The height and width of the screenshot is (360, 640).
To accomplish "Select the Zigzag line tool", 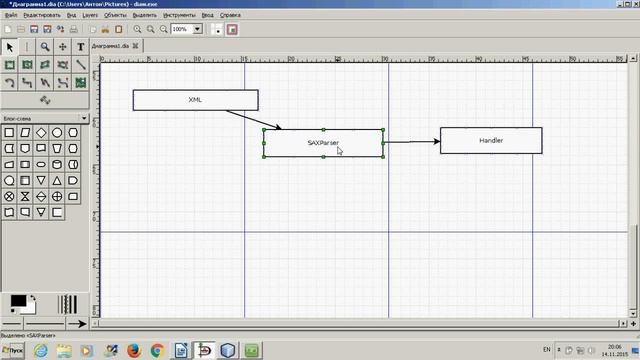I will pyautogui.click(x=27, y=83).
